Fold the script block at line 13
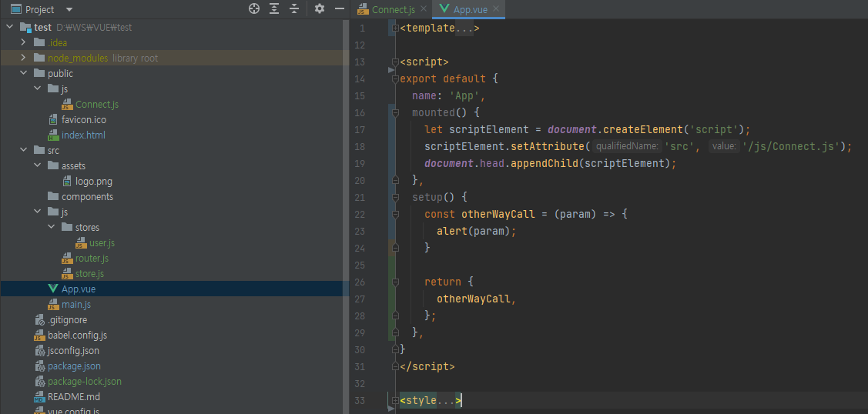 (x=395, y=62)
